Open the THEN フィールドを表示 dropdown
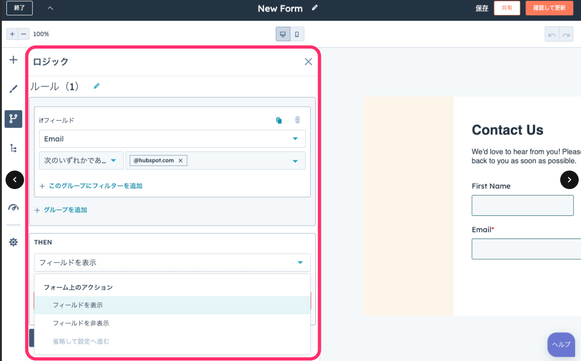 pyautogui.click(x=172, y=262)
